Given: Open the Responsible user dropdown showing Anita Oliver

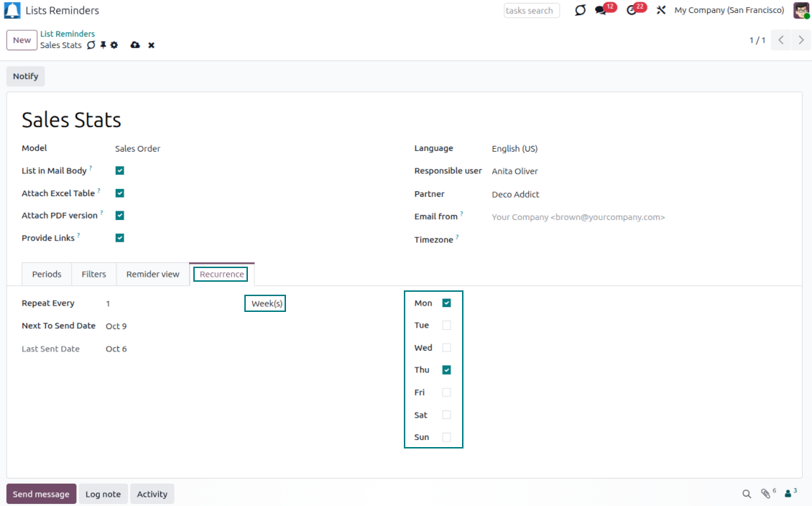Looking at the screenshot, I should point(515,172).
